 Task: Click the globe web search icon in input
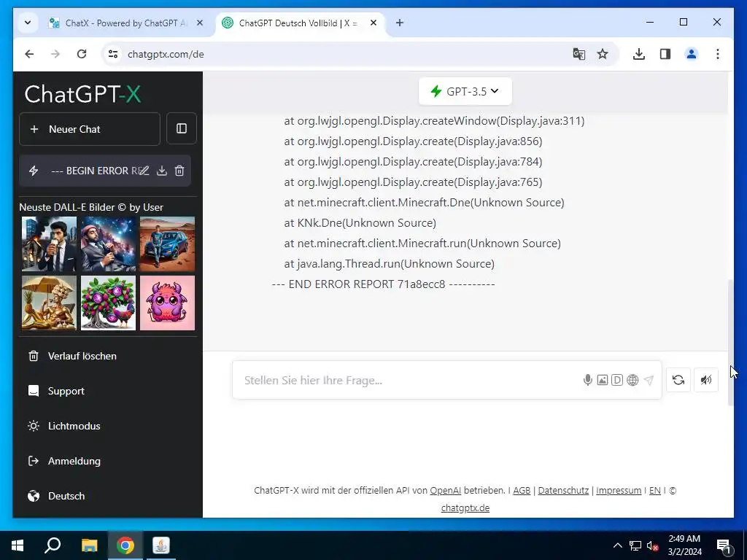pos(632,380)
